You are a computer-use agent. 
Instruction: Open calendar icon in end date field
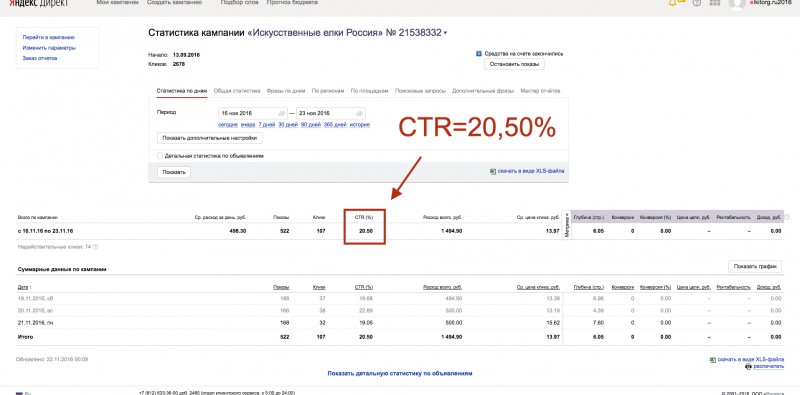[359, 113]
